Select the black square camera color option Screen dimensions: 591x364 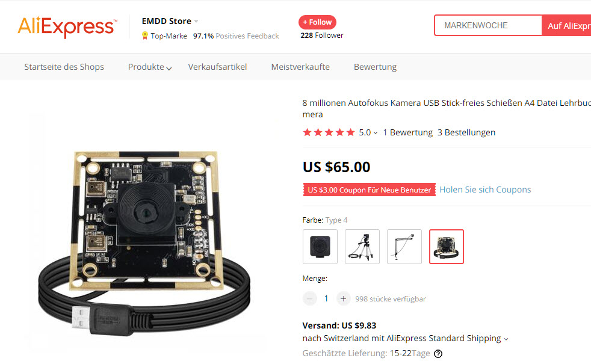pos(320,247)
